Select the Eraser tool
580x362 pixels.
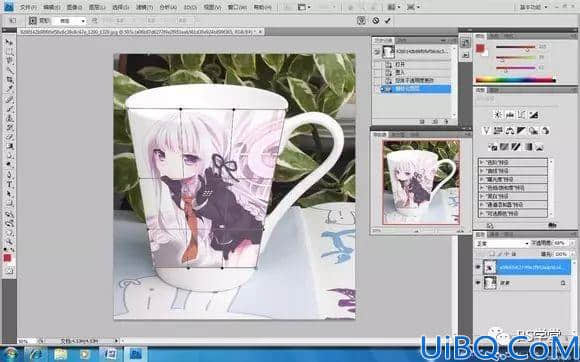(x=9, y=137)
